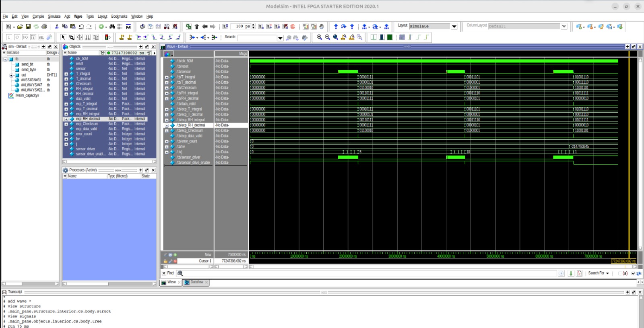Switch to the Wave tab

[171, 283]
